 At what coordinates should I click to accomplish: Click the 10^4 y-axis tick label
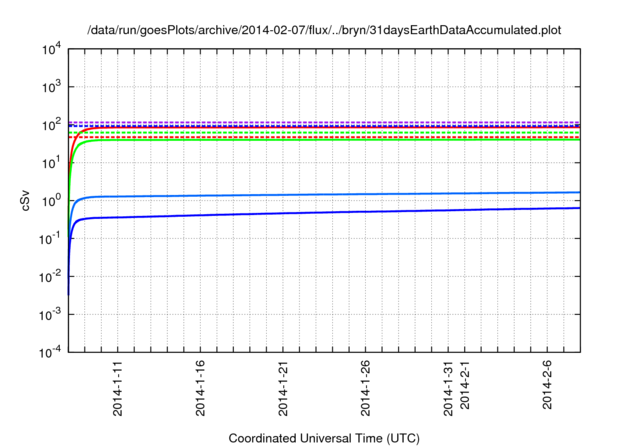pos(52,49)
